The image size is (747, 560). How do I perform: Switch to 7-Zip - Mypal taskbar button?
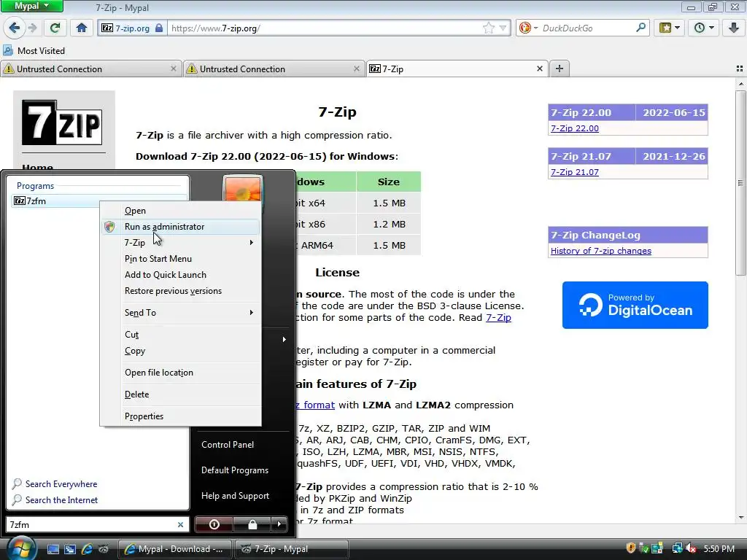pos(291,549)
